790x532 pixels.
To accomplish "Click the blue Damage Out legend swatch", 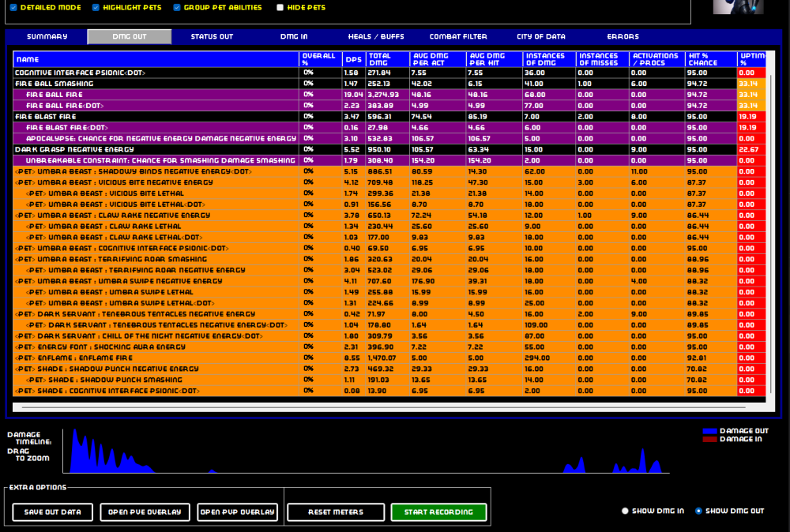I will [x=709, y=431].
